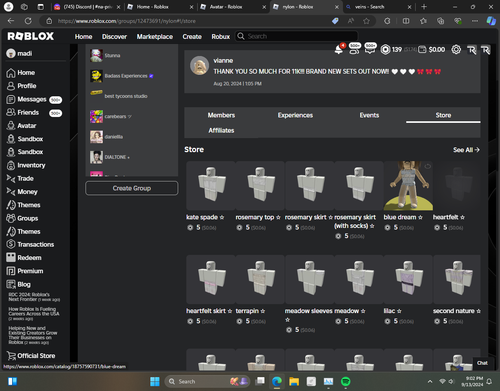Open the Profile sidebar icon

pyautogui.click(x=11, y=86)
